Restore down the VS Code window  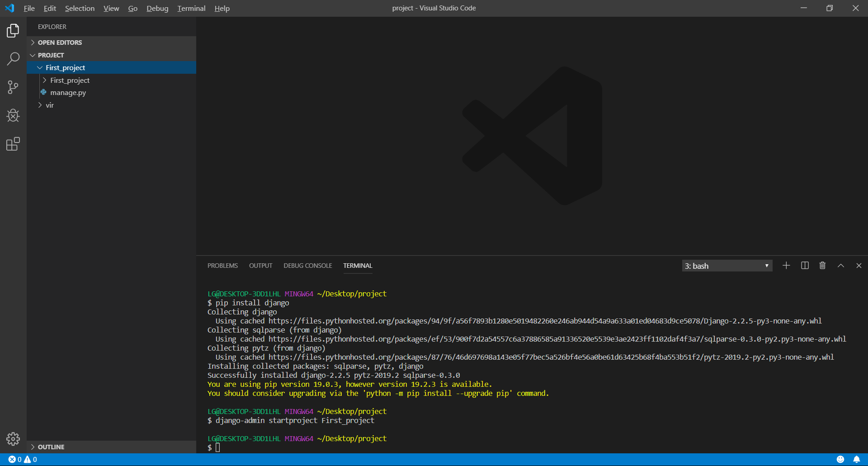830,8
